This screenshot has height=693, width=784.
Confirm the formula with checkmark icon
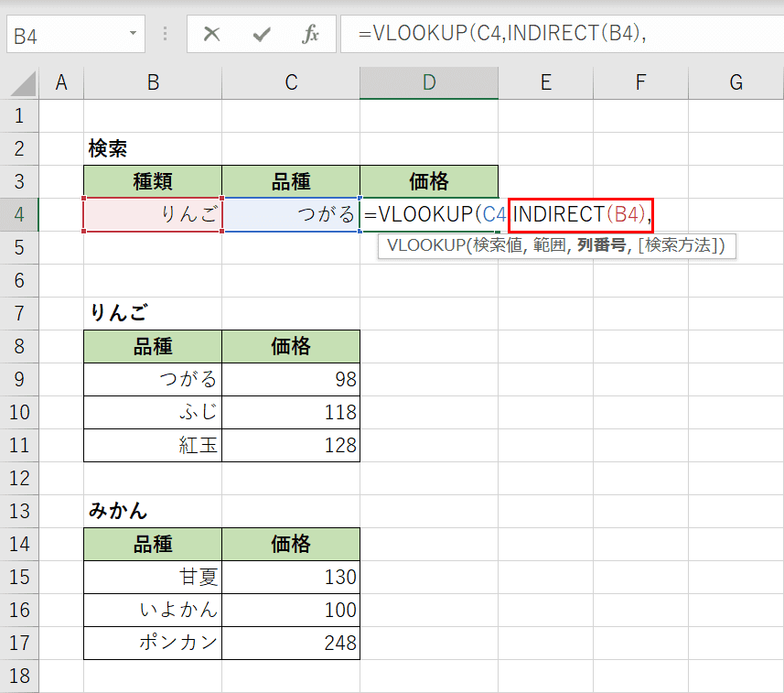click(x=262, y=34)
